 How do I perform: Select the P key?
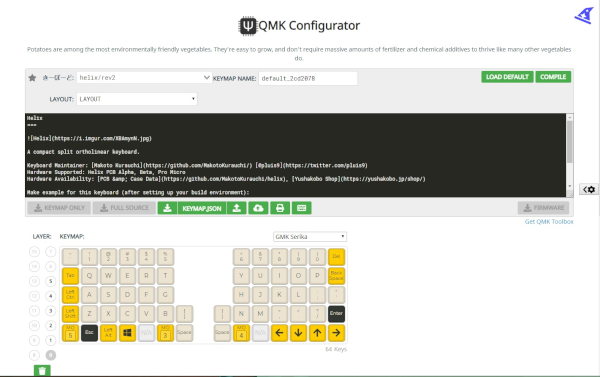(317, 276)
